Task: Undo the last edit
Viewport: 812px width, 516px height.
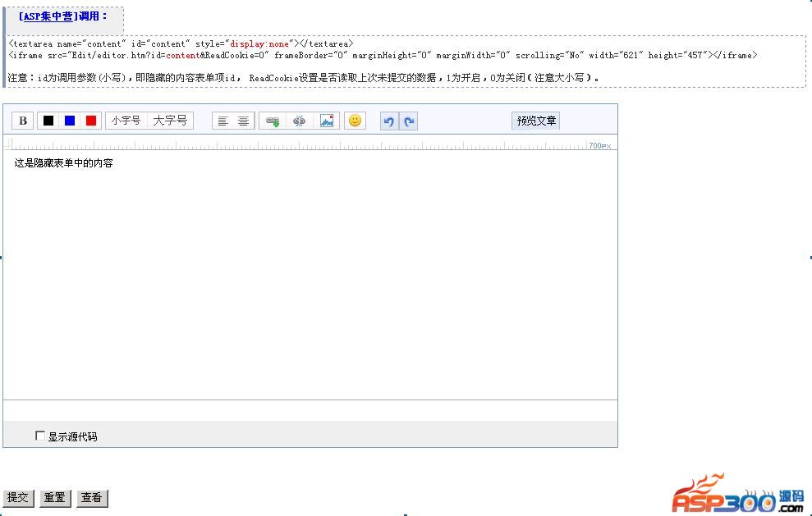Action: pos(389,121)
